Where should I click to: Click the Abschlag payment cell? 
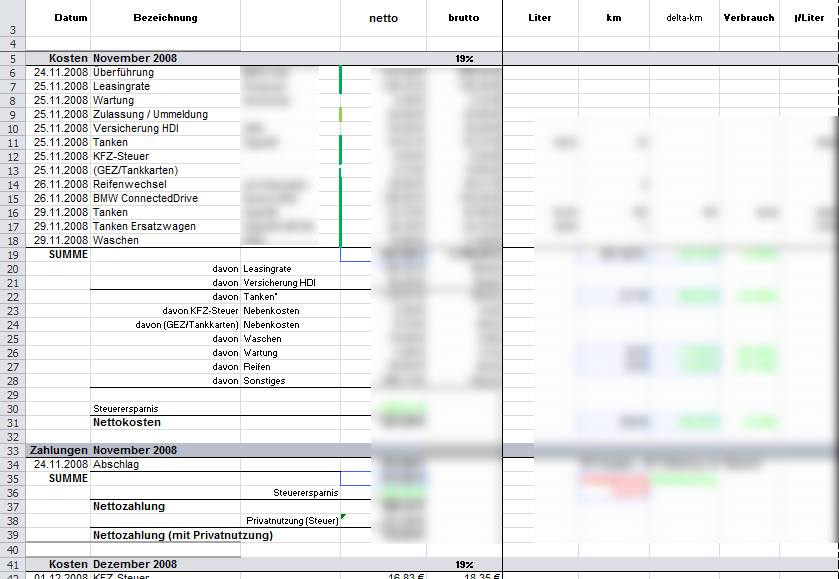117,465
